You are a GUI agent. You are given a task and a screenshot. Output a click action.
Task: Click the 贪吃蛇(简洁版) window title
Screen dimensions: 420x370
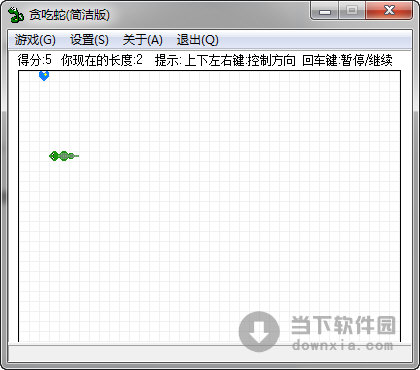point(69,15)
